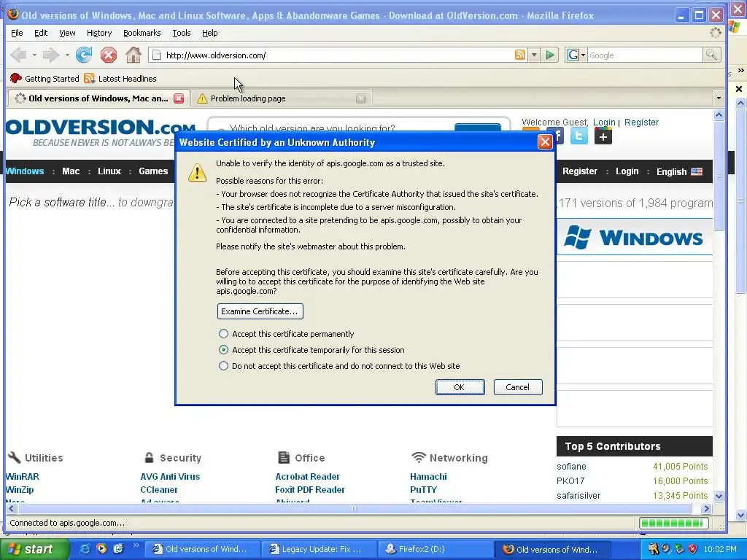Viewport: 747px width, 560px height.
Task: Select Do not accept this certificate option
Action: pyautogui.click(x=223, y=366)
